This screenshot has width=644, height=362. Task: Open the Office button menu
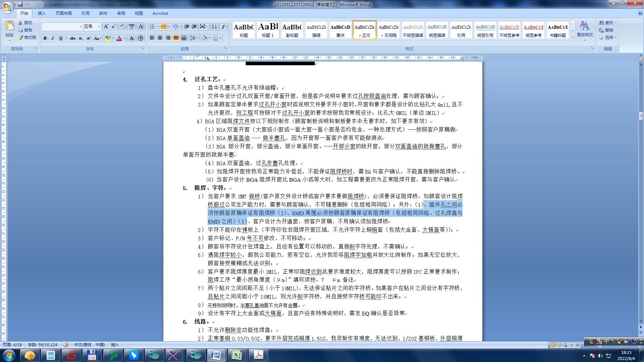point(7,7)
